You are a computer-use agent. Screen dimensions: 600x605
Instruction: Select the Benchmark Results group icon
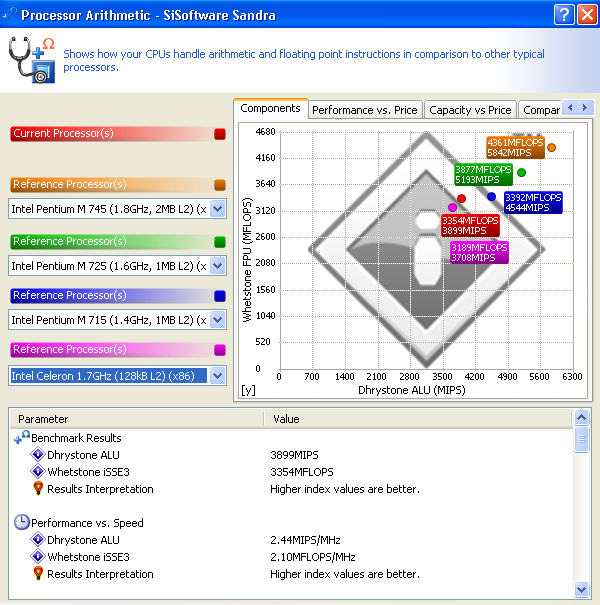22,438
